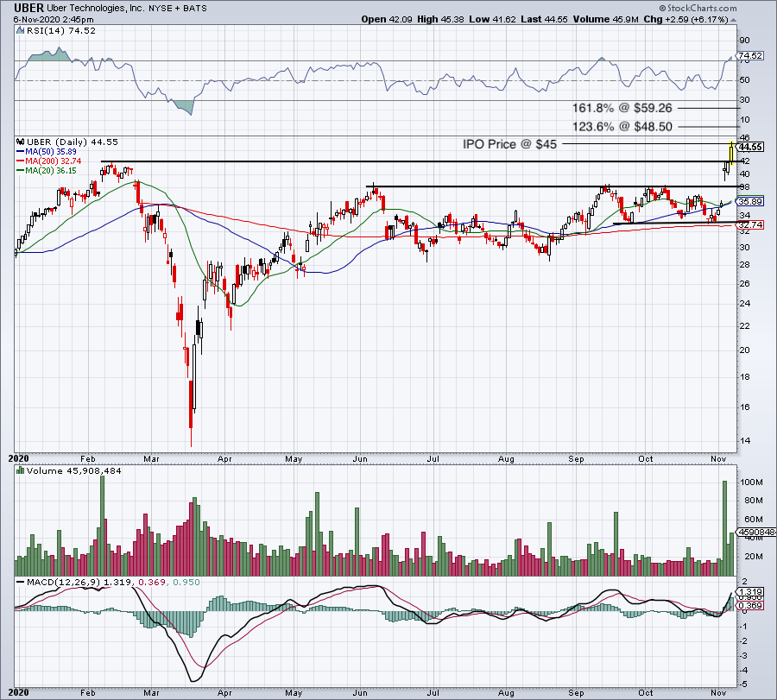Click the MACD(12,26,9) 1.319 legend text
Screen dimensions: 777x700
coord(78,582)
